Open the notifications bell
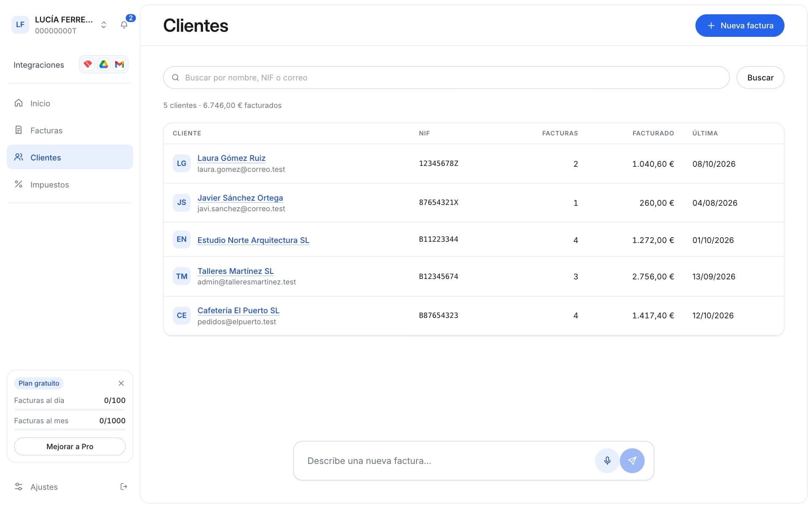 (x=124, y=25)
